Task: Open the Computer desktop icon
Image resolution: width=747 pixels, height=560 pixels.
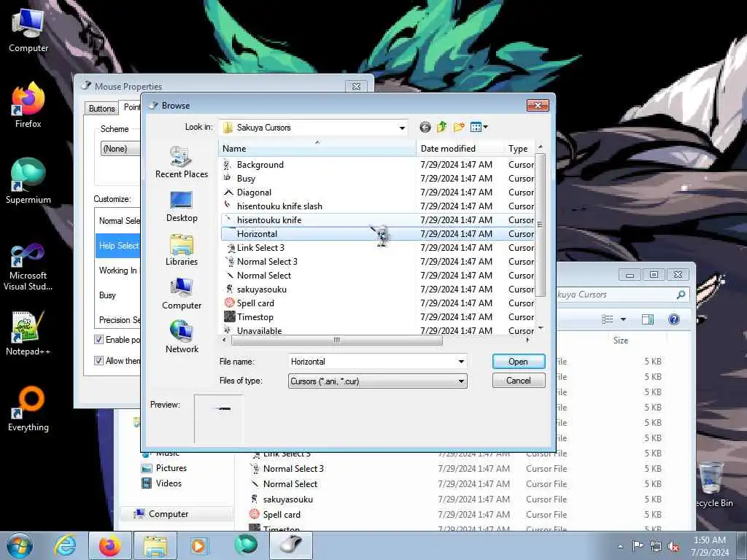Action: tap(28, 30)
